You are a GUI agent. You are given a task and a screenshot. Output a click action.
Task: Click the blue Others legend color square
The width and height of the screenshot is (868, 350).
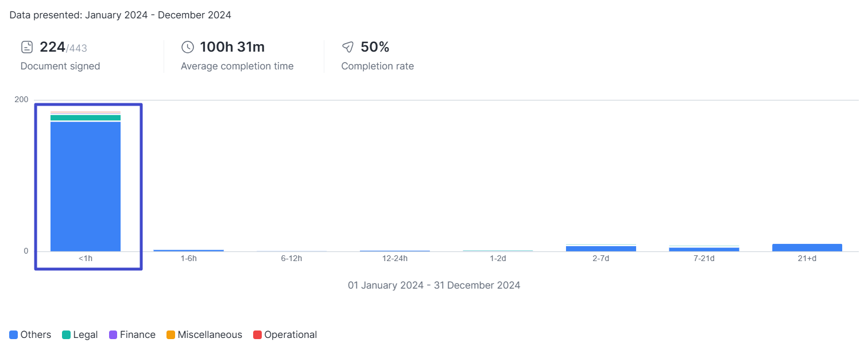[x=13, y=335]
